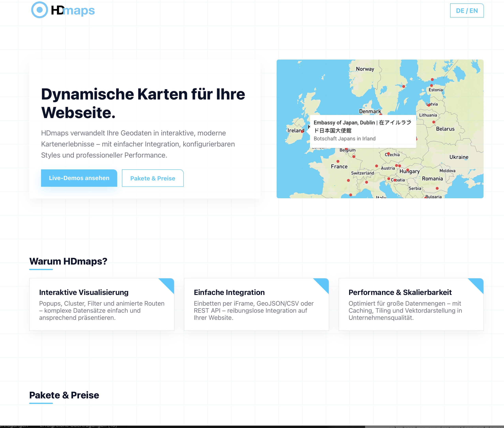Click the Warum HDmaps? section heading
Image resolution: width=504 pixels, height=428 pixels.
pos(68,261)
